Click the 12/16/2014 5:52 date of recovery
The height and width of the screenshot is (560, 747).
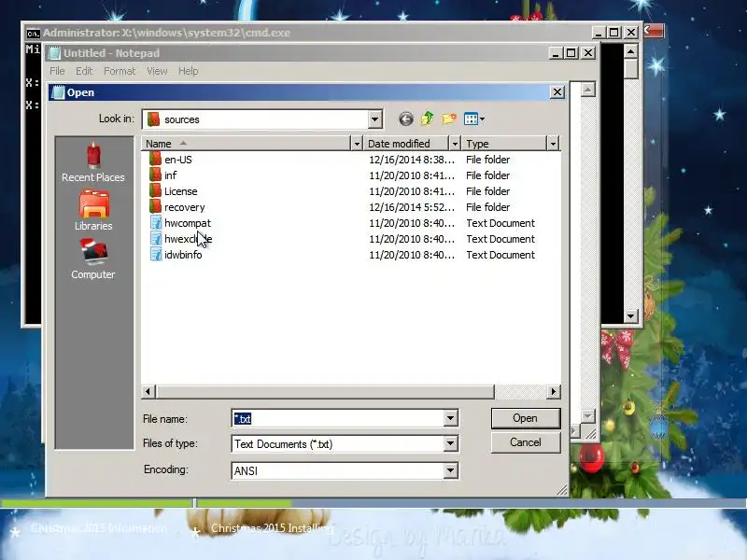click(412, 207)
